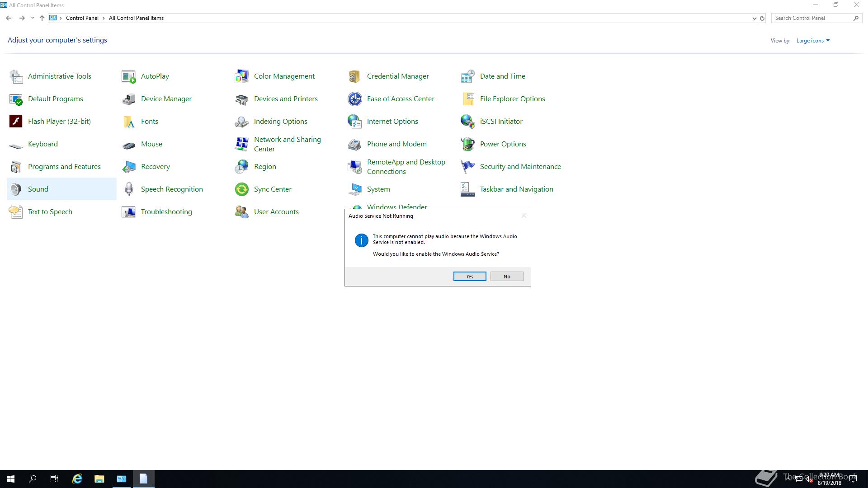Open Task View on the taskbar
Image resolution: width=868 pixels, height=488 pixels.
[54, 479]
